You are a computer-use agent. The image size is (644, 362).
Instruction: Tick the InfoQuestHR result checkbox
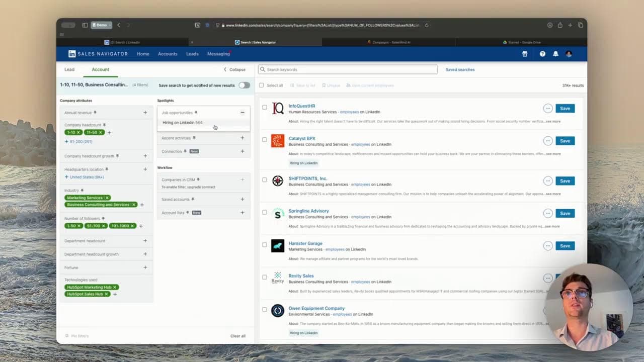[265, 108]
